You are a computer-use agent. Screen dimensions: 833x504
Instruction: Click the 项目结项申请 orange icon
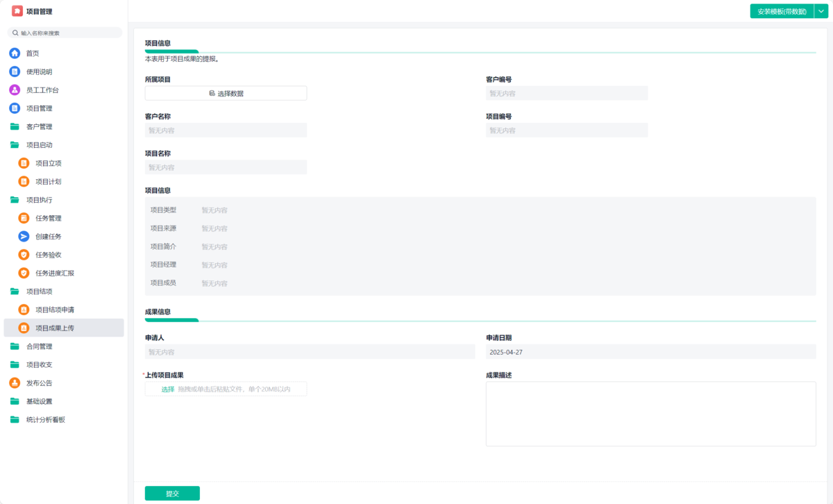coord(24,310)
